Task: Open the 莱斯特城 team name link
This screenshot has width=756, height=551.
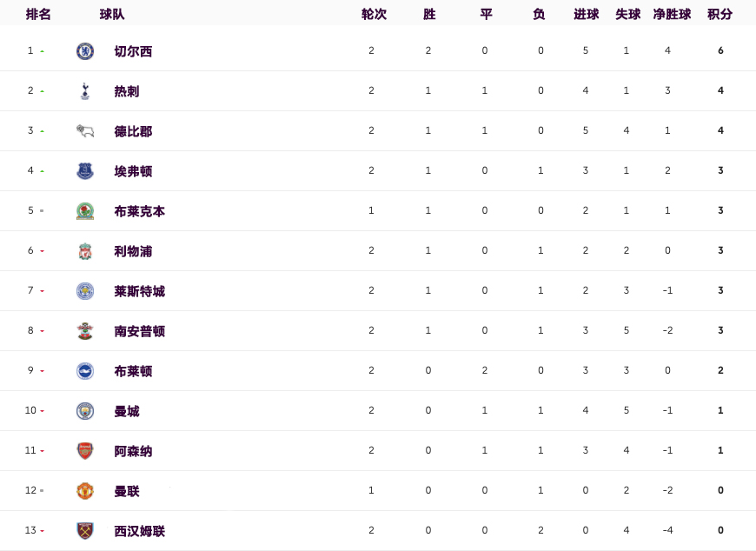Action: coord(139,292)
